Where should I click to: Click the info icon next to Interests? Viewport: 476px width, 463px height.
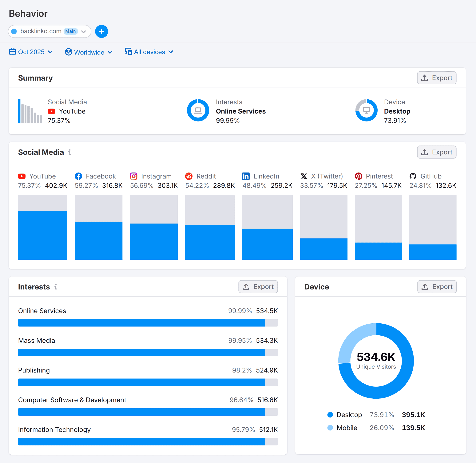point(56,287)
